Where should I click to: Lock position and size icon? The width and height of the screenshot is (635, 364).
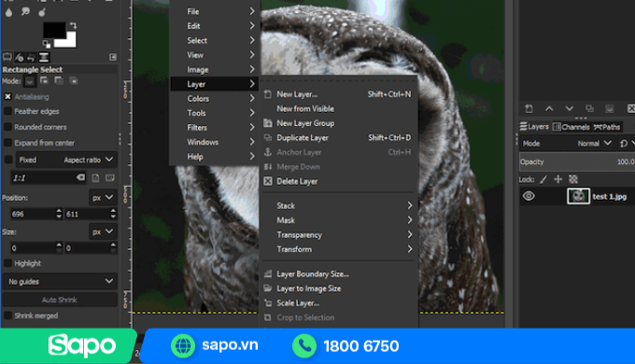click(x=558, y=179)
